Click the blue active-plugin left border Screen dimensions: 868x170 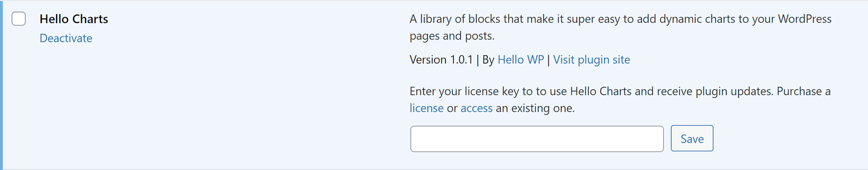(x=1, y=85)
